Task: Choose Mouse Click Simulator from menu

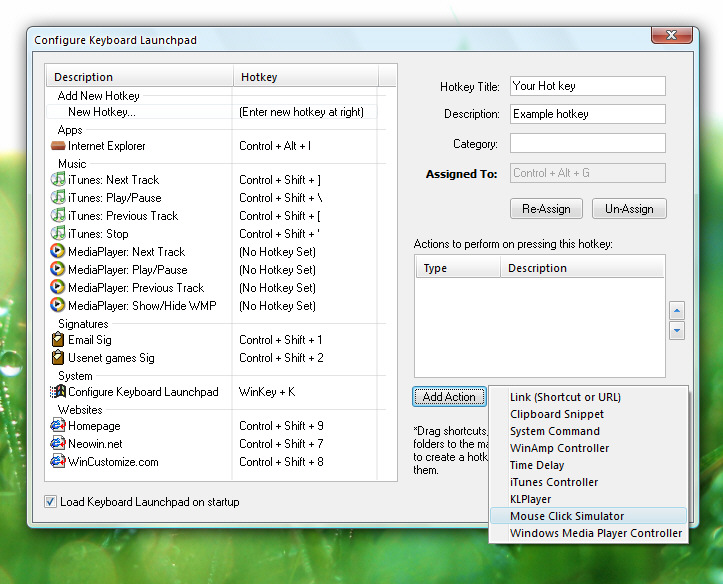Action: 566,516
